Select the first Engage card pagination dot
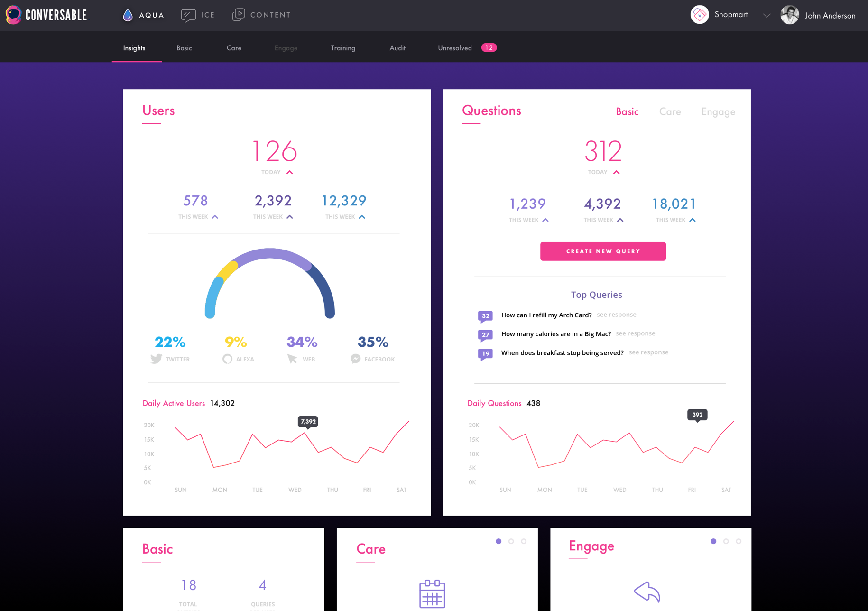This screenshot has width=868, height=611. [713, 541]
